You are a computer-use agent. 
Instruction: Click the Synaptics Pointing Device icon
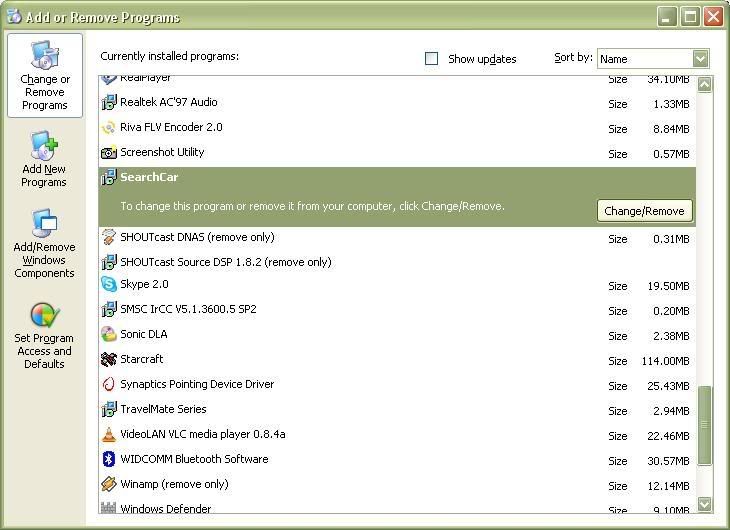pyautogui.click(x=108, y=384)
